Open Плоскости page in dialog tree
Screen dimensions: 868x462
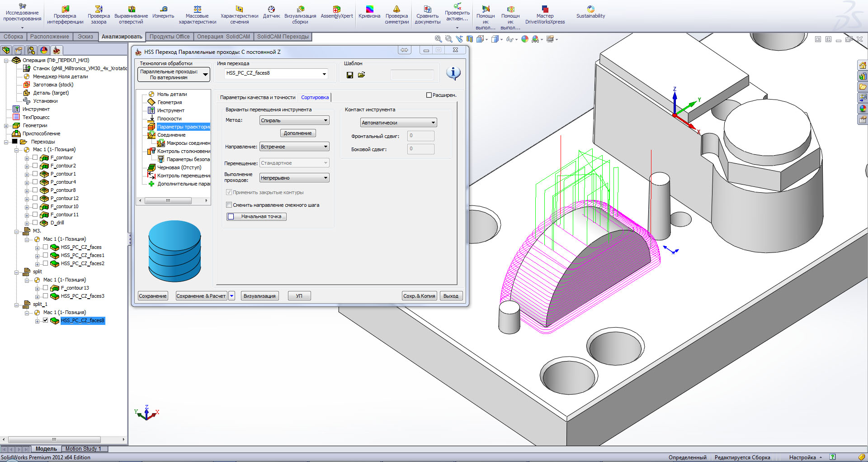pos(169,119)
